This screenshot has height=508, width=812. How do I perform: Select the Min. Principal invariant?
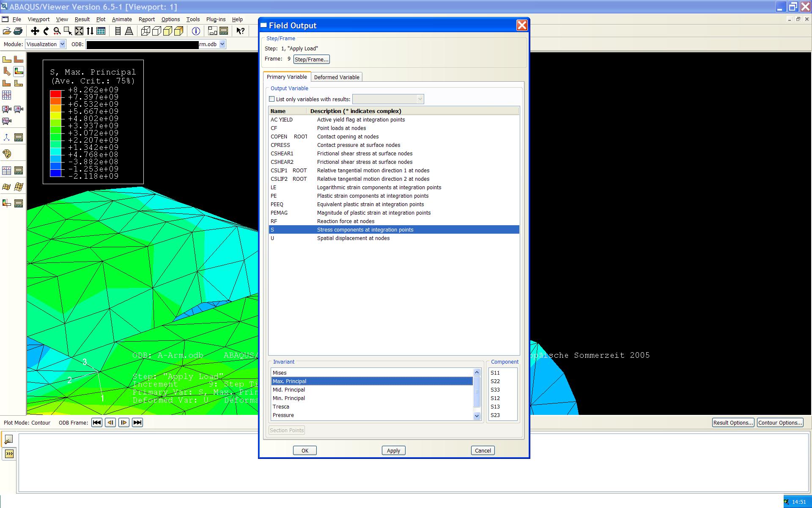[372, 398]
